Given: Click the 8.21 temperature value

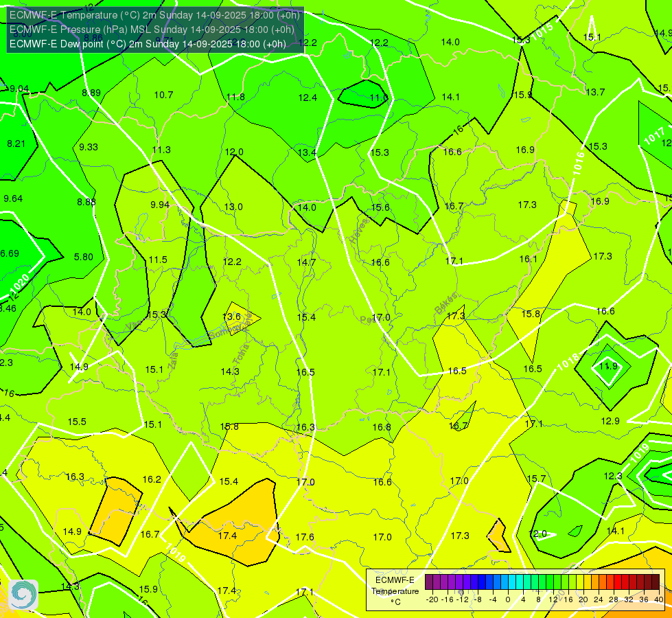Looking at the screenshot, I should pos(16,144).
